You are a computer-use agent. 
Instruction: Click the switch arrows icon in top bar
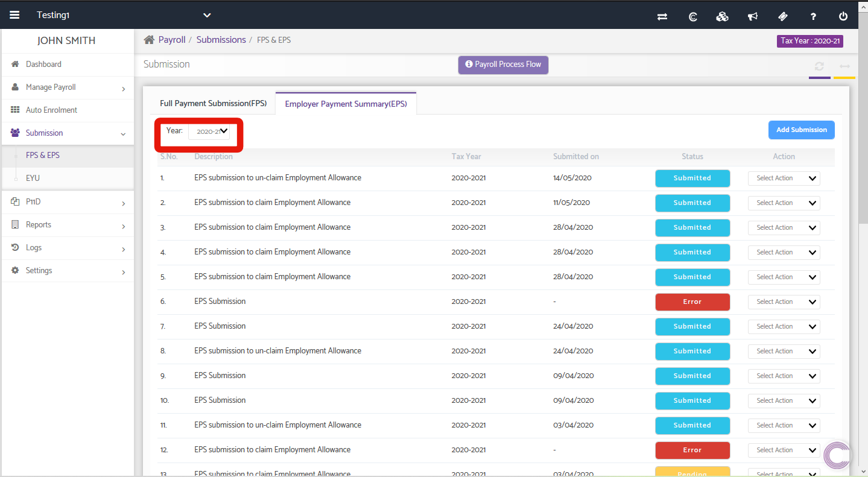coord(662,17)
